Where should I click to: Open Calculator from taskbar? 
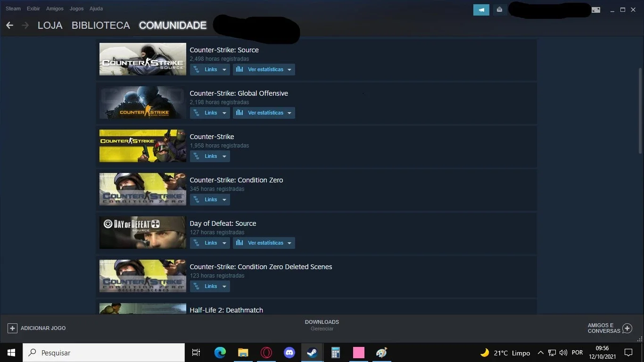point(335,353)
